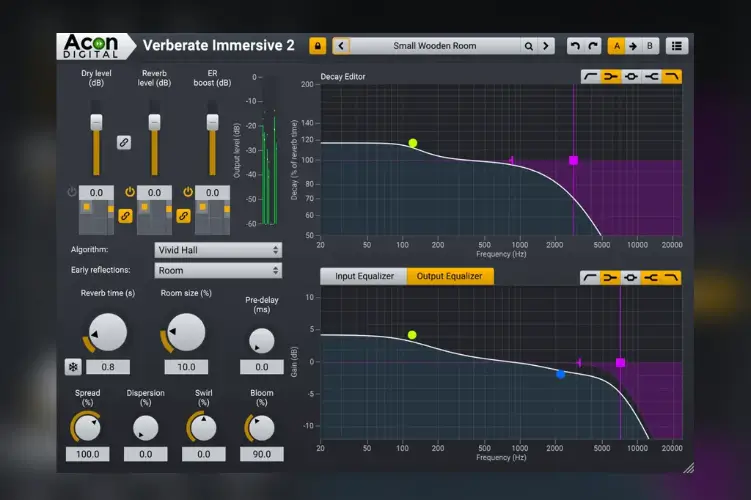Screen dimensions: 751x500
Task: Toggle Decay Editor high cut band
Action: [671, 77]
